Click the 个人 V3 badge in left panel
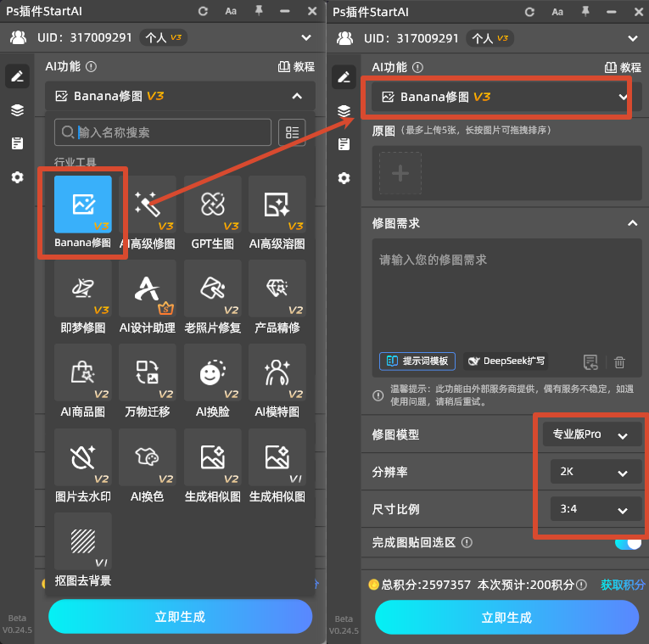The image size is (649, 644). [164, 37]
